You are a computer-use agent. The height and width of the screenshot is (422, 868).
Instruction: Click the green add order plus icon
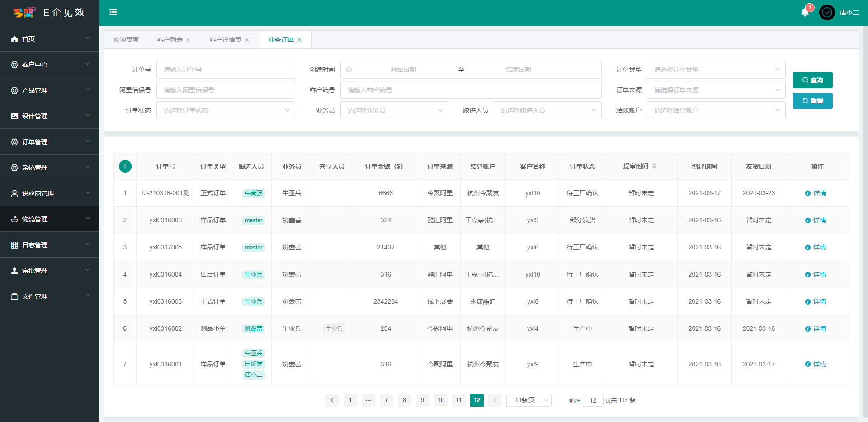125,166
